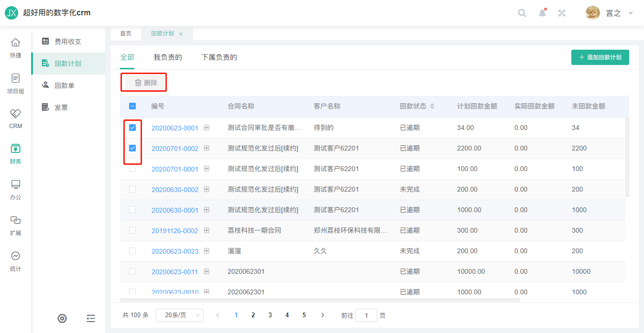Click the search magnifier icon in header
Image resolution: width=644 pixels, height=333 pixels.
[522, 13]
